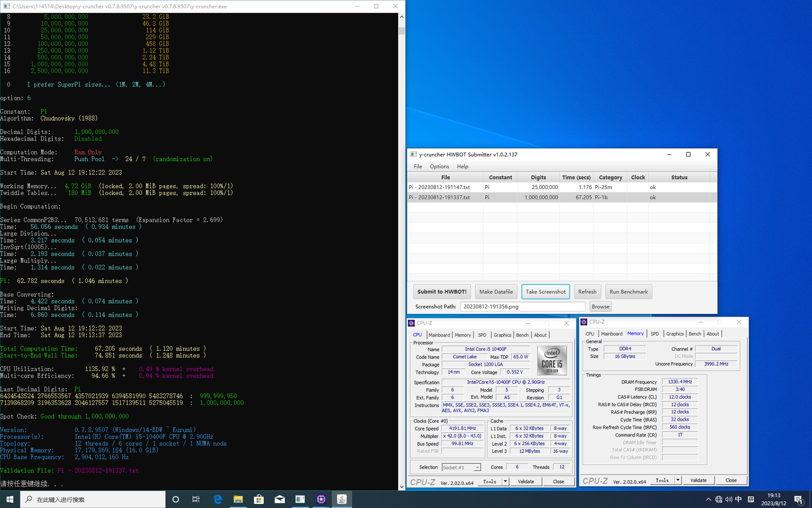Click HWBOT Submitter title bar icon
The image size is (812, 508).
[414, 154]
